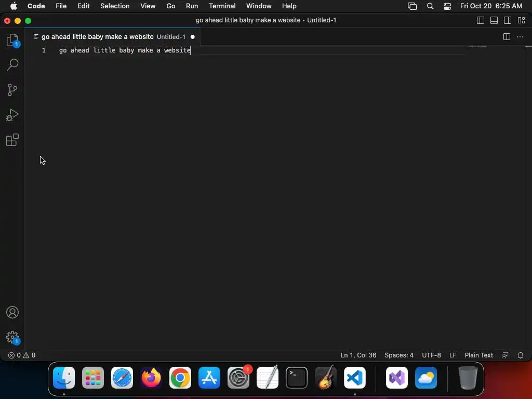Open the Edit menu
This screenshot has width=532, height=399.
83,6
